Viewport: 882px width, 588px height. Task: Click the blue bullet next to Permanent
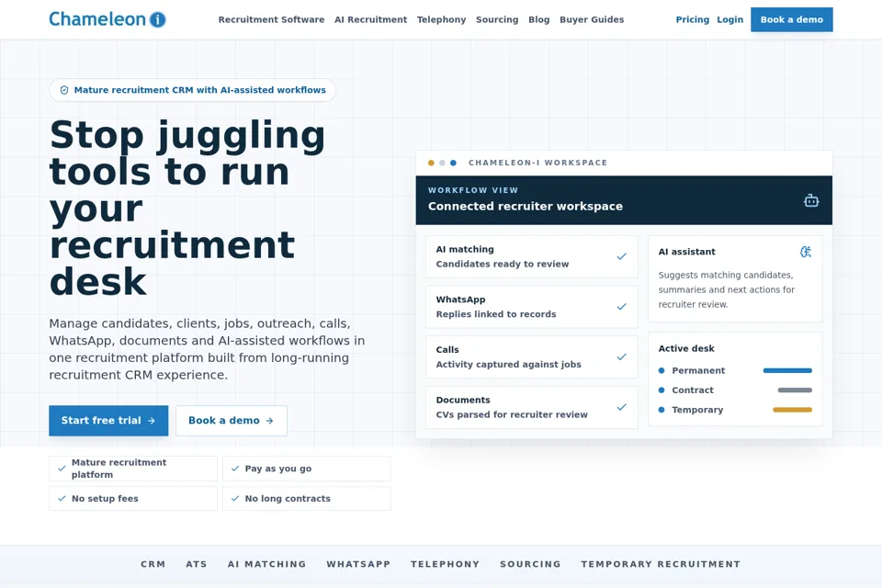pos(661,370)
